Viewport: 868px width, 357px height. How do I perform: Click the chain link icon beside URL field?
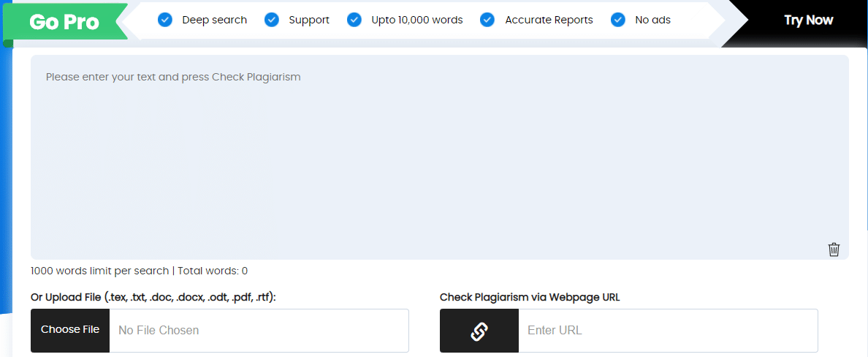pos(479,331)
